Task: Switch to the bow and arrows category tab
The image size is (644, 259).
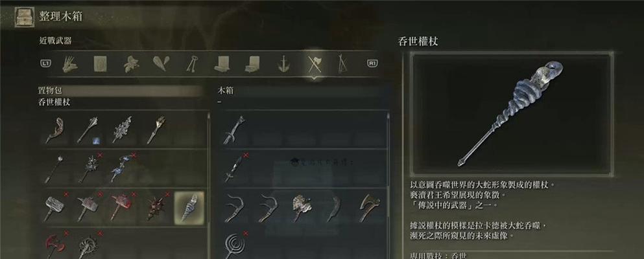Action: pyautogui.click(x=342, y=64)
